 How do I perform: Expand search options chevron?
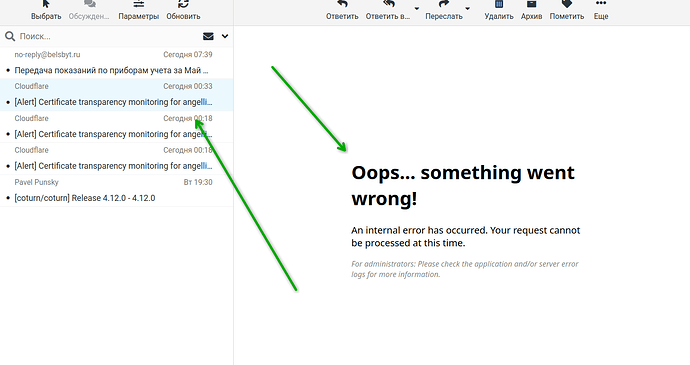point(225,36)
